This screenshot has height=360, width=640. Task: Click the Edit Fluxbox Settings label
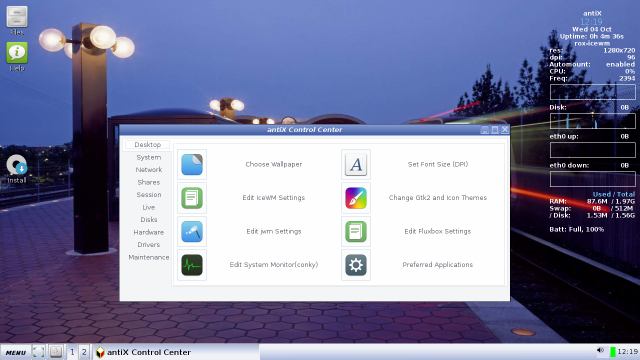[x=438, y=231]
